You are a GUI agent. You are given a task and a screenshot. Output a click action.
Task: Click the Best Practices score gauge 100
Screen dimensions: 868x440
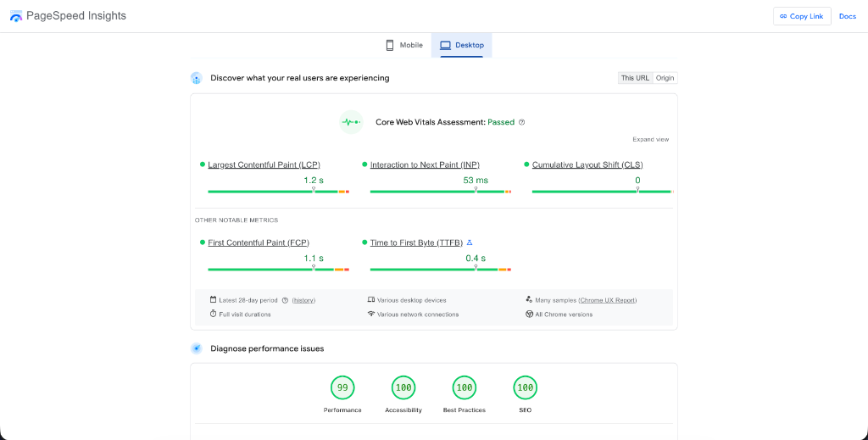(465, 387)
